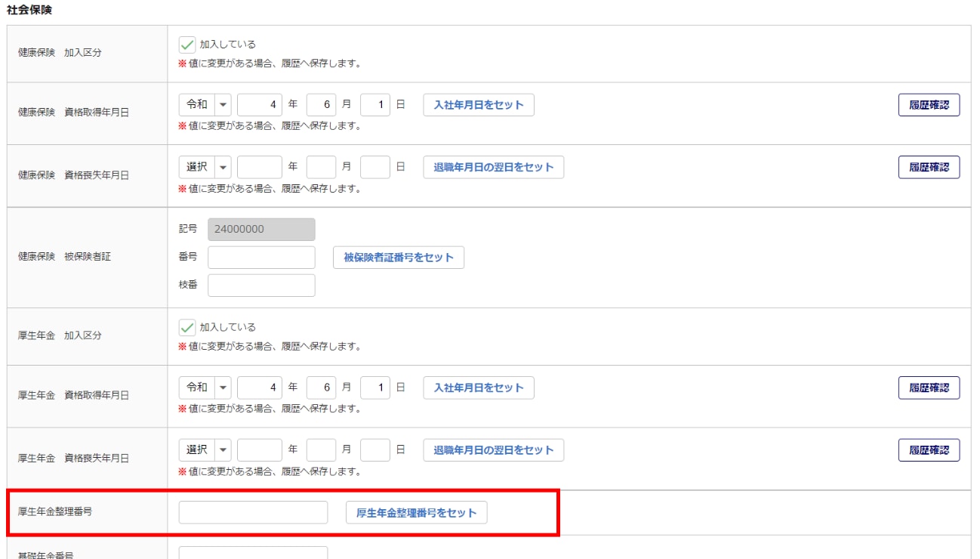The width and height of the screenshot is (980, 559).
Task: Open era dropdown for health insurance acquisition date
Action: (x=205, y=105)
